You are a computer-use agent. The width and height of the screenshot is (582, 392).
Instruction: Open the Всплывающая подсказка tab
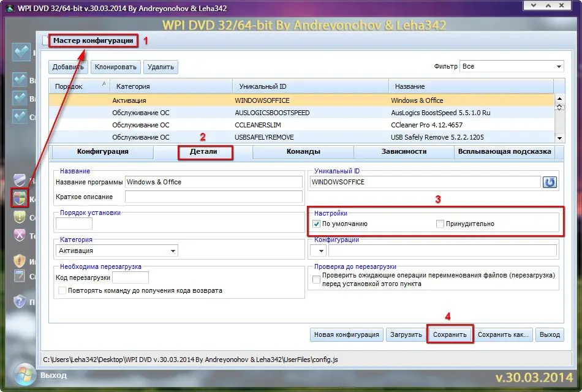504,151
